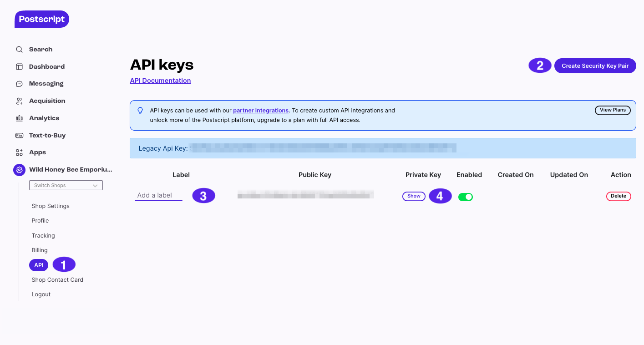
Task: Click Create Security Key Pair
Action: pyautogui.click(x=595, y=65)
